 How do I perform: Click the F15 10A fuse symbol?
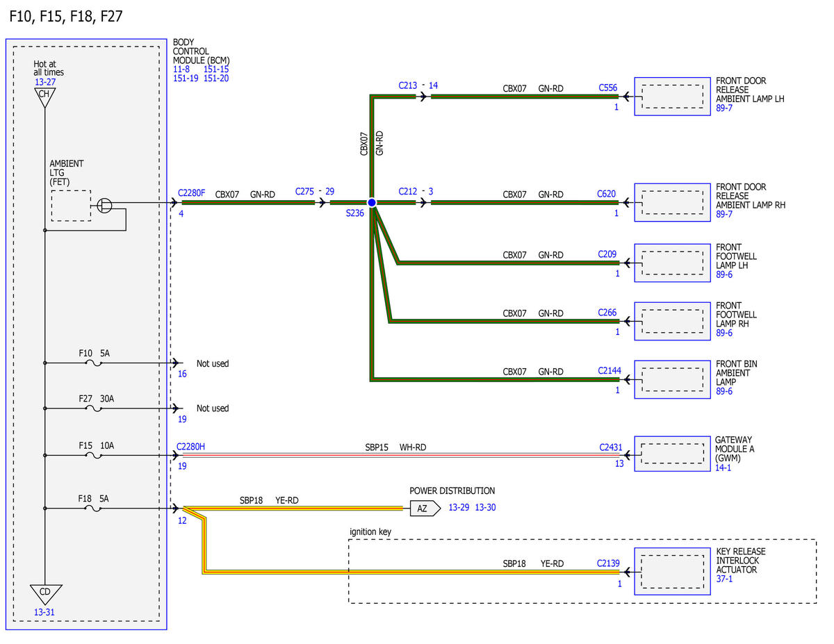coord(92,456)
